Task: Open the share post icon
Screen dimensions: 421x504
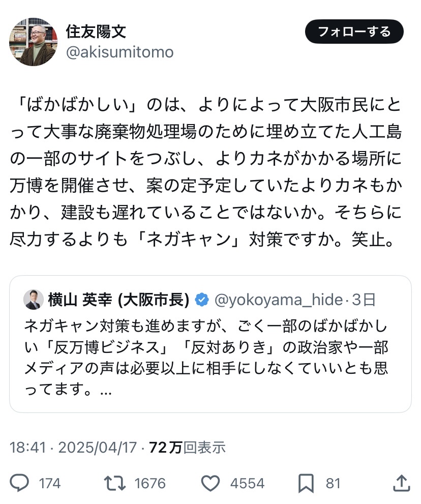Action: [x=401, y=483]
